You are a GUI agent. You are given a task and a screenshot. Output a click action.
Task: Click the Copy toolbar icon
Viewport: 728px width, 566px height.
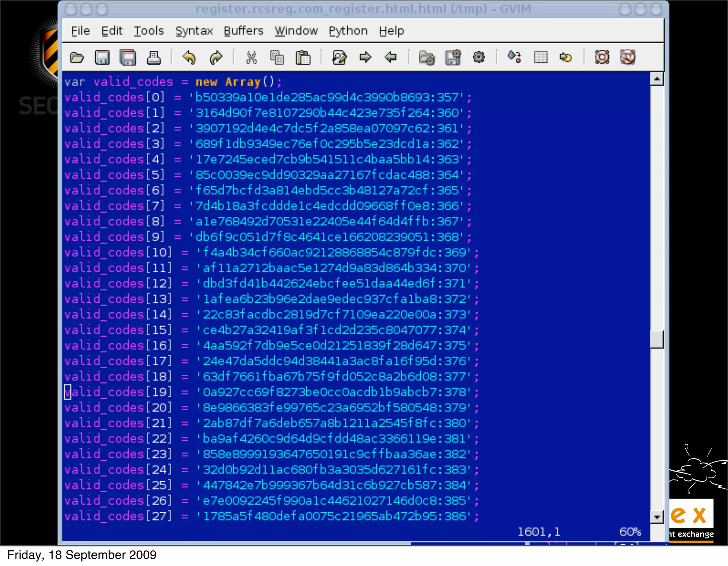(x=277, y=58)
